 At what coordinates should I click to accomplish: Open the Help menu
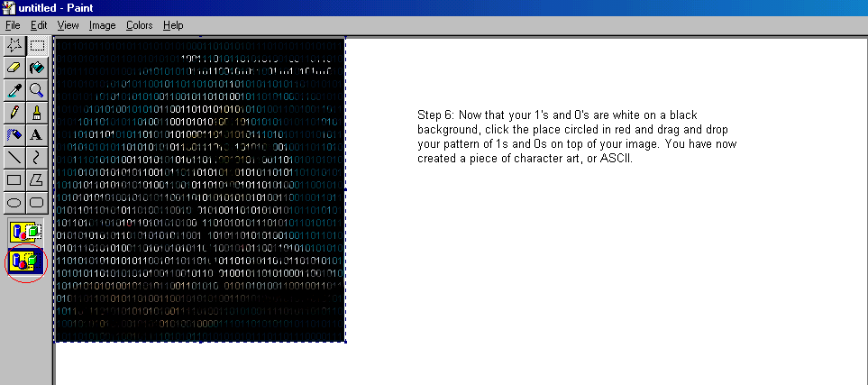pos(173,25)
